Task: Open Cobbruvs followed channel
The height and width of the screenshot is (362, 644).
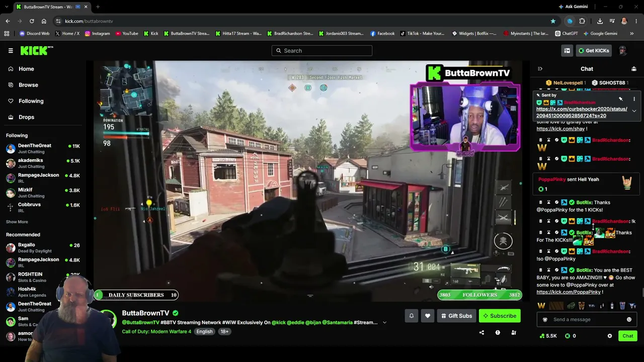Action: click(43, 207)
